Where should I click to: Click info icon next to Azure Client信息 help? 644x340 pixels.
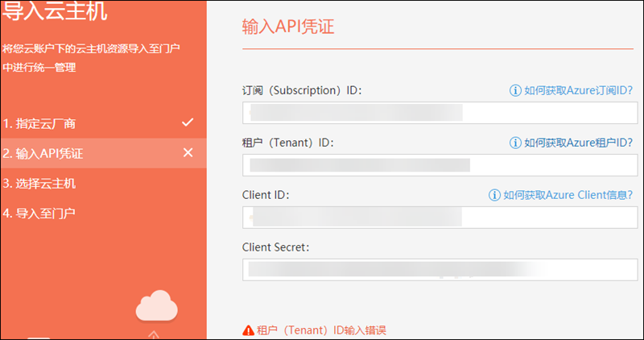[494, 195]
